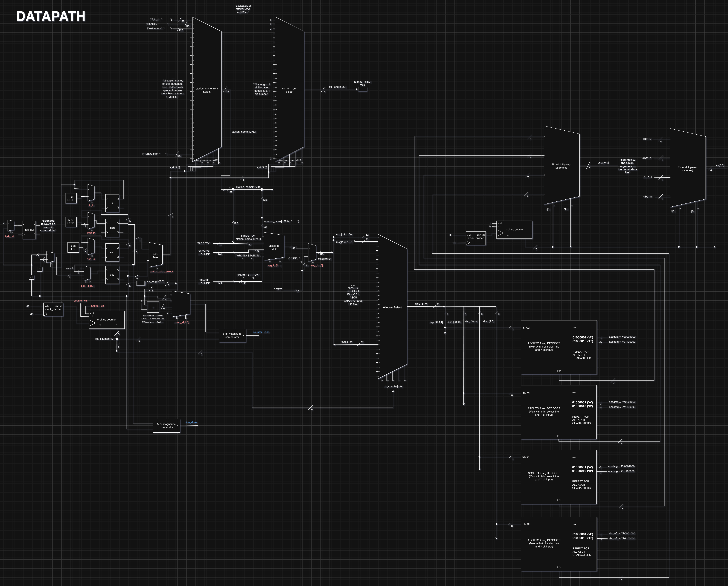
Task: Click the msg_ld [2:1] label
Action: click(274, 266)
